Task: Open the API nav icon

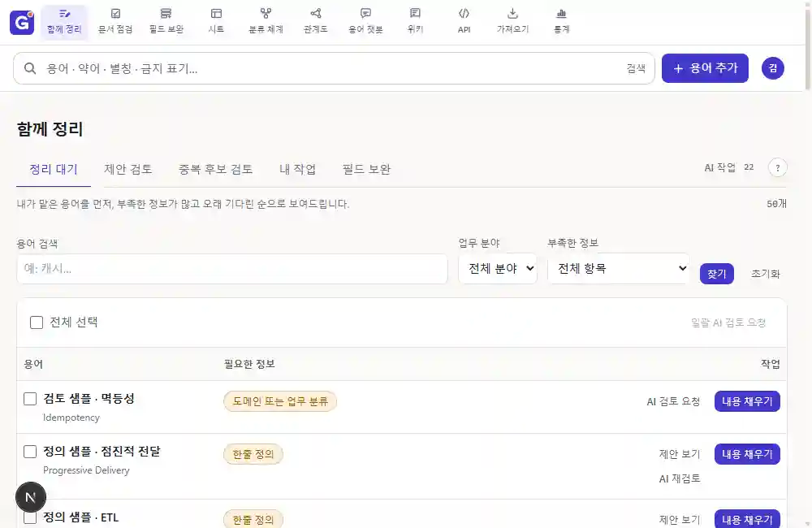Action: pyautogui.click(x=464, y=21)
